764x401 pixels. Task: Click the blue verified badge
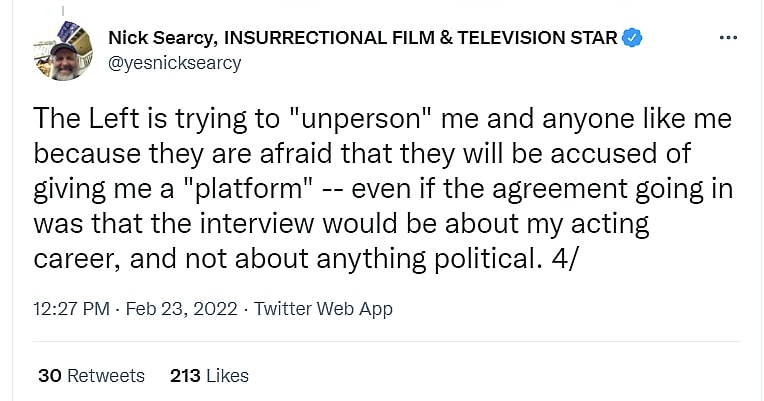[x=632, y=39]
